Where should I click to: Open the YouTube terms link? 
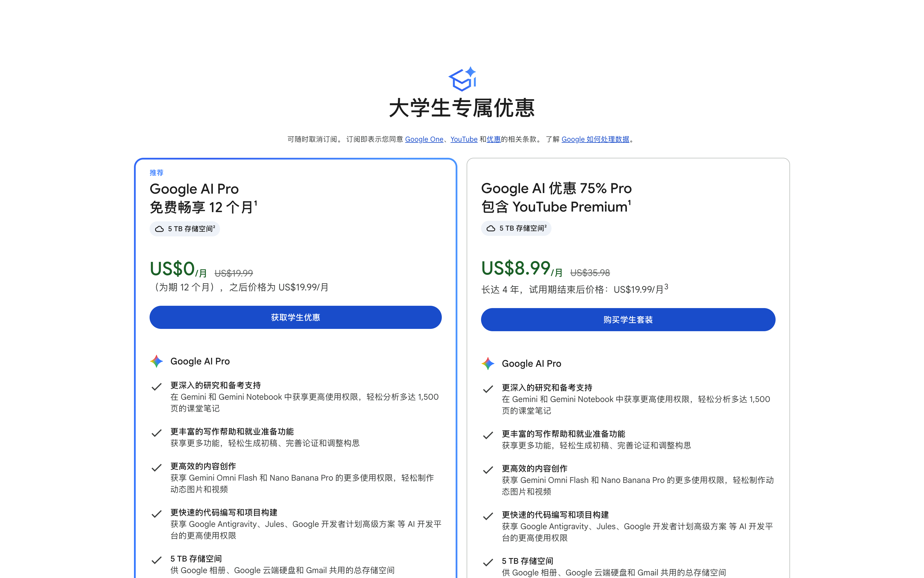[464, 139]
